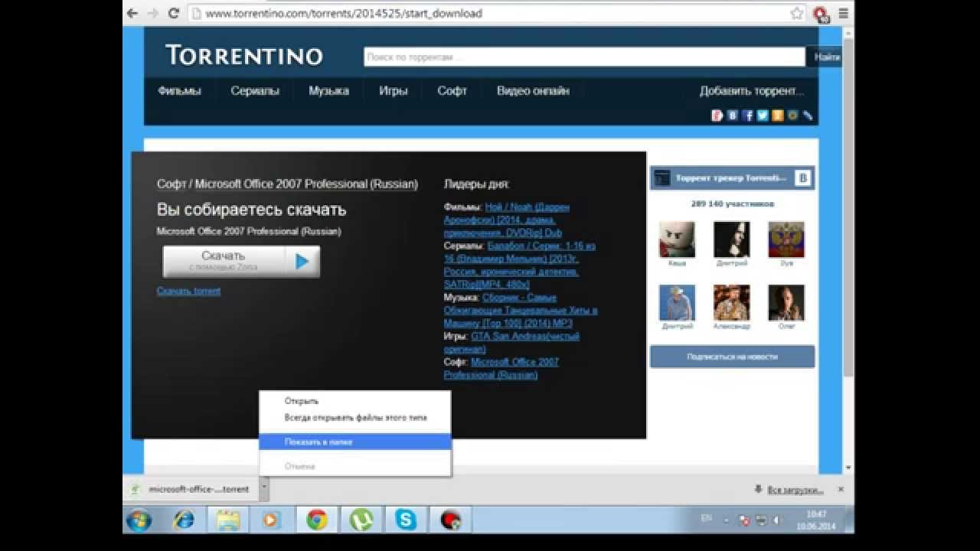The width and height of the screenshot is (980, 551).
Task: Click Александр's avatar thumbnail
Action: pyautogui.click(x=731, y=302)
